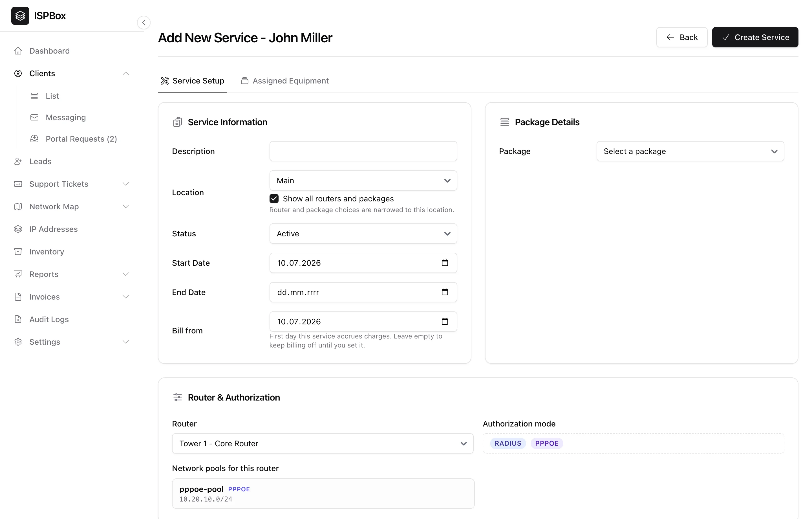Focus the Description input field

(363, 151)
